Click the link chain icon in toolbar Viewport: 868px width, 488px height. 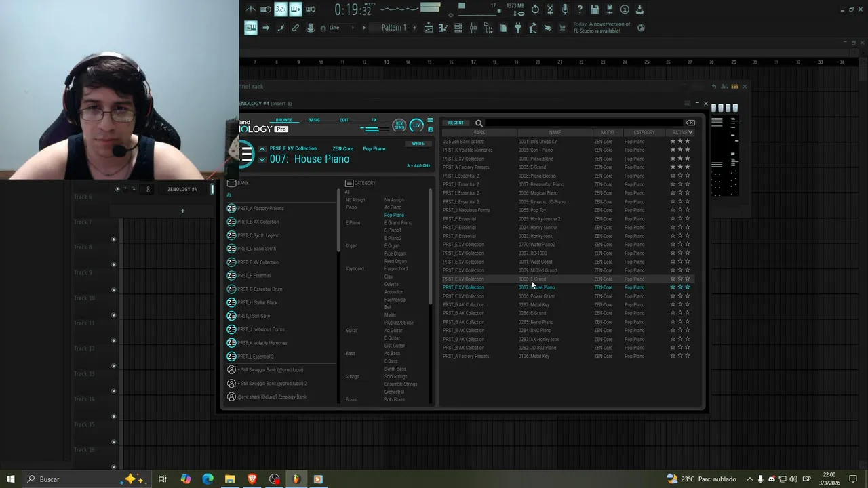point(296,28)
